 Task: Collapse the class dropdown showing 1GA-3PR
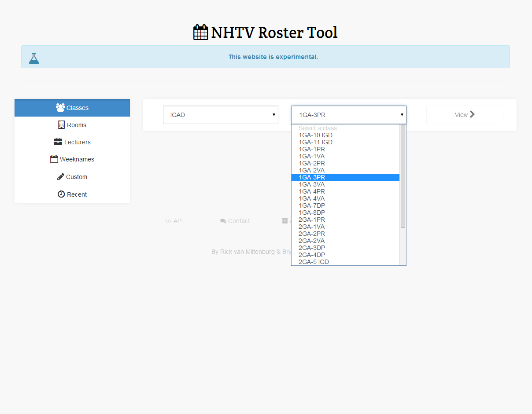[x=349, y=115]
